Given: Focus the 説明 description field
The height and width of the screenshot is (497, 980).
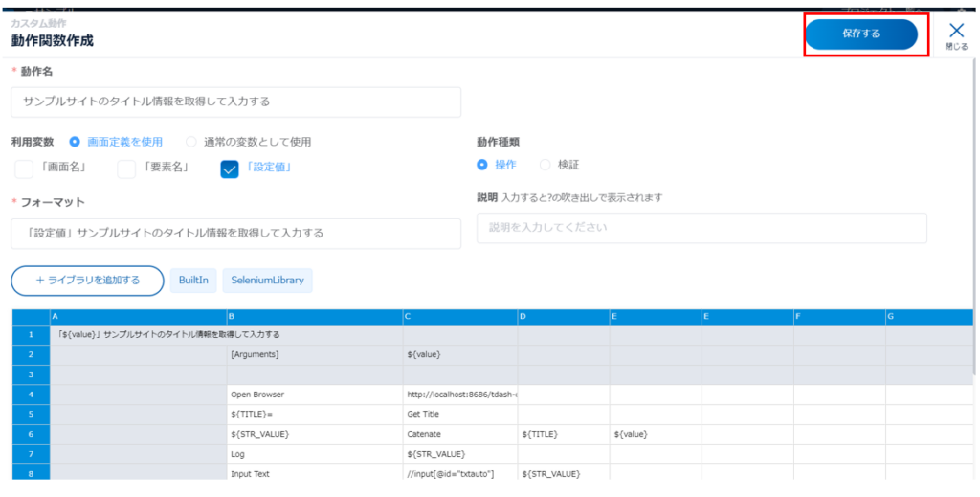Looking at the screenshot, I should tap(702, 228).
